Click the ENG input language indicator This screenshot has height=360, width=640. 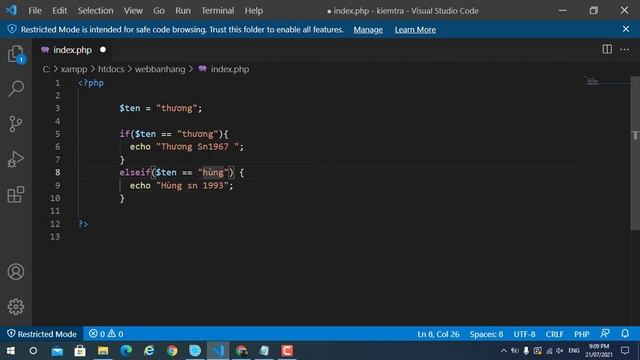(x=574, y=351)
